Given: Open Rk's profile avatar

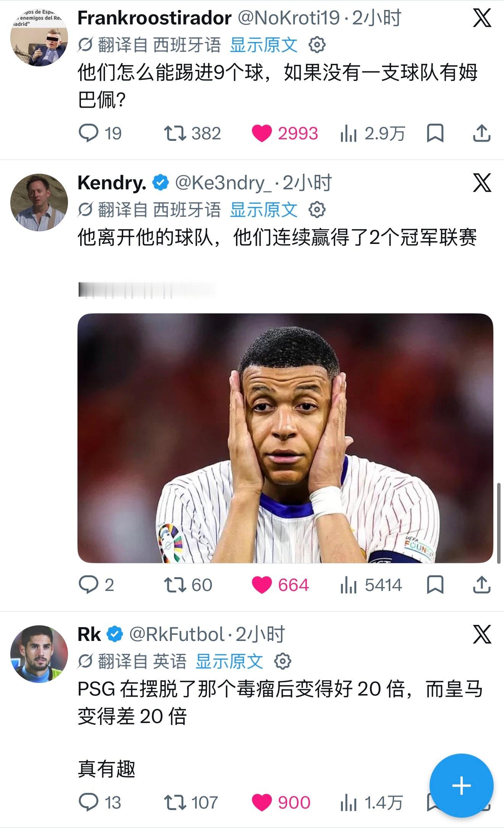Looking at the screenshot, I should [39, 654].
